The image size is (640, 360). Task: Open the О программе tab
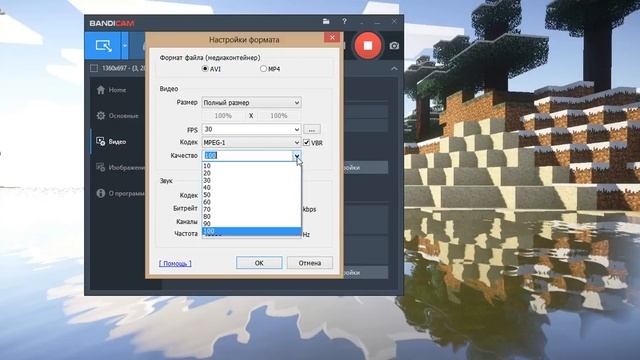[x=120, y=193]
